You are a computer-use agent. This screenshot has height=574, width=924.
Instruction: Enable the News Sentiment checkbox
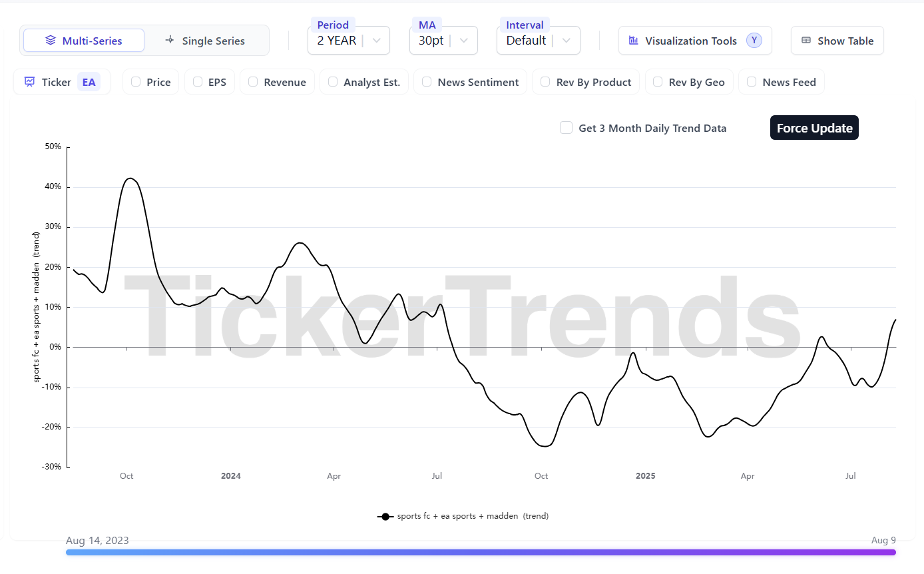pos(427,82)
